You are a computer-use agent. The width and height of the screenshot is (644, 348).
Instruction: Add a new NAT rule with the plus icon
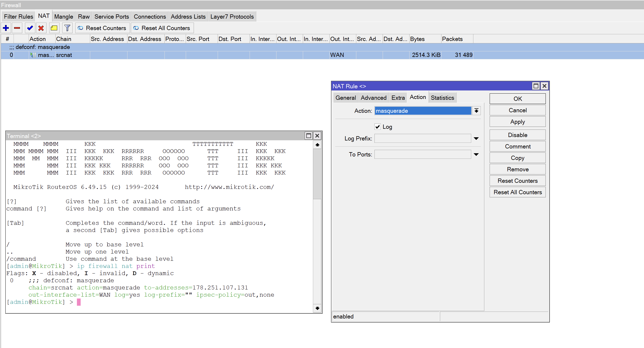click(6, 28)
